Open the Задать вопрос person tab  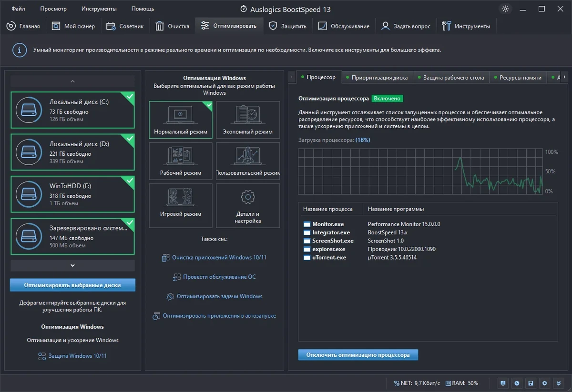406,26
